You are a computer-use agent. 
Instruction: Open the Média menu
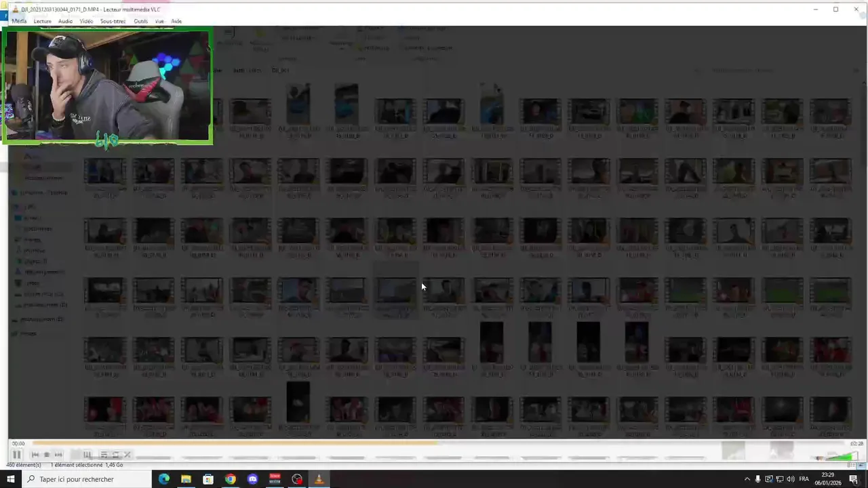click(19, 21)
